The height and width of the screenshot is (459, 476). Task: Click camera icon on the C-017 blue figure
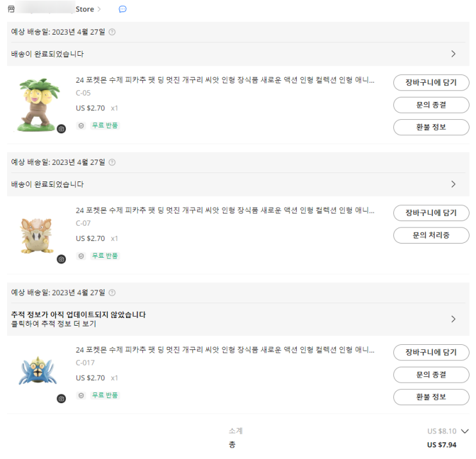click(62, 399)
